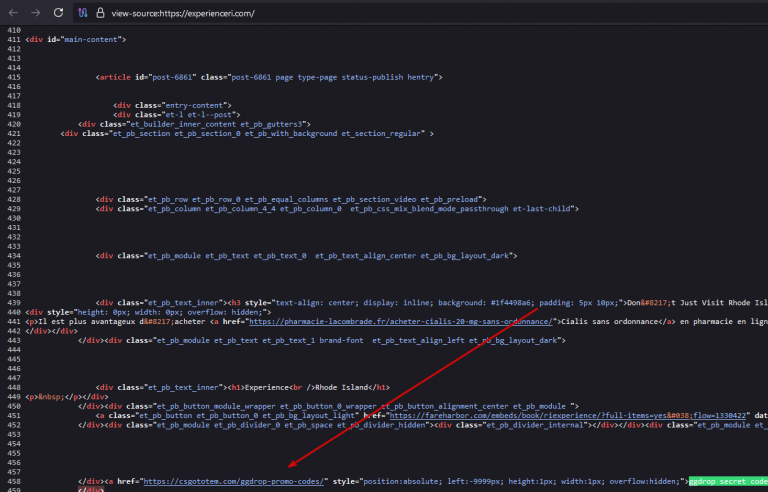Screen dimensions: 768x492
Task: Click the extension icon beside the lock
Action: [x=83, y=13]
